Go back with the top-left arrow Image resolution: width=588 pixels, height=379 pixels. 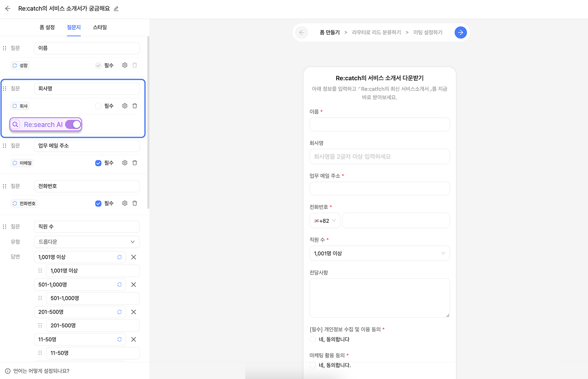[x=8, y=8]
